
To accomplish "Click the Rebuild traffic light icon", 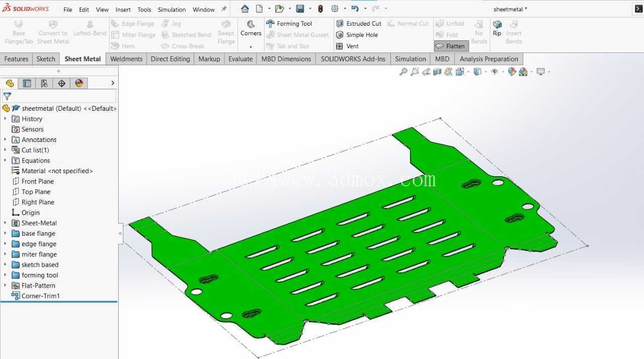I will 320,9.
